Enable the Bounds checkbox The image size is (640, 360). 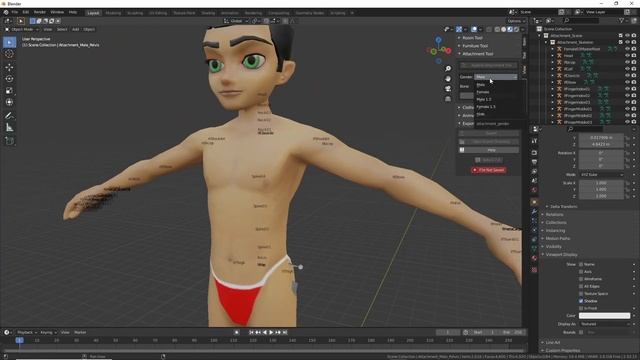(x=581, y=332)
